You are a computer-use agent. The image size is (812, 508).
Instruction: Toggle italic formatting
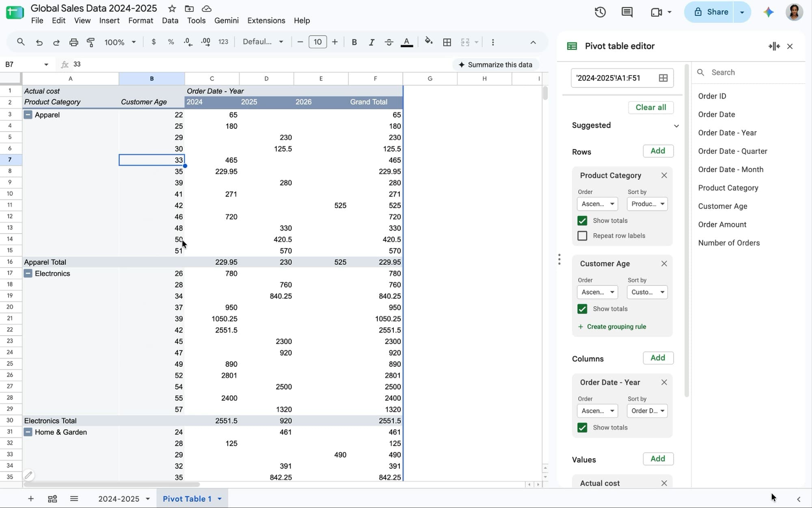click(x=371, y=42)
